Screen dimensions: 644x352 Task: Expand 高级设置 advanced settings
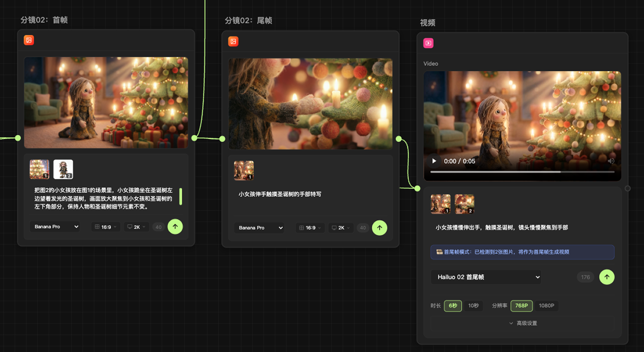pos(522,323)
